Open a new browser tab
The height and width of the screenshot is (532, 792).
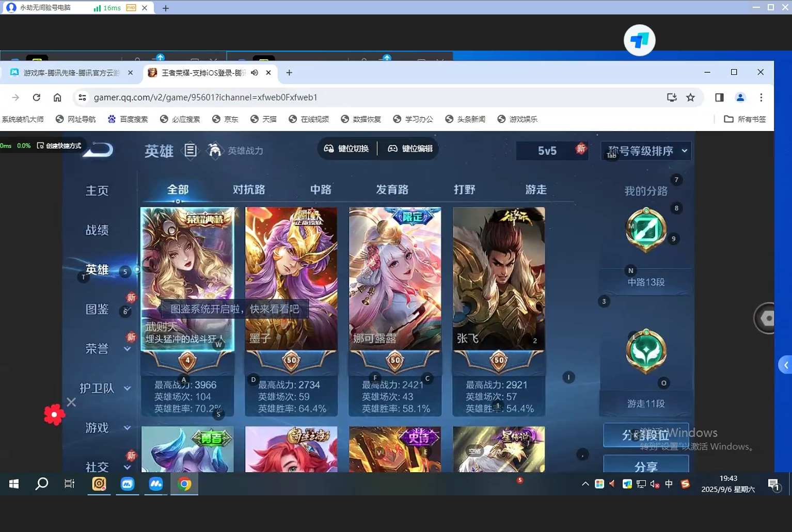pos(289,73)
